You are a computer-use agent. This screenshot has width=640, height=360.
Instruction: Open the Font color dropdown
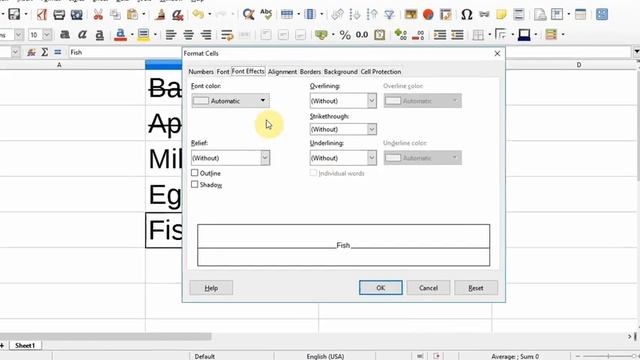230,101
